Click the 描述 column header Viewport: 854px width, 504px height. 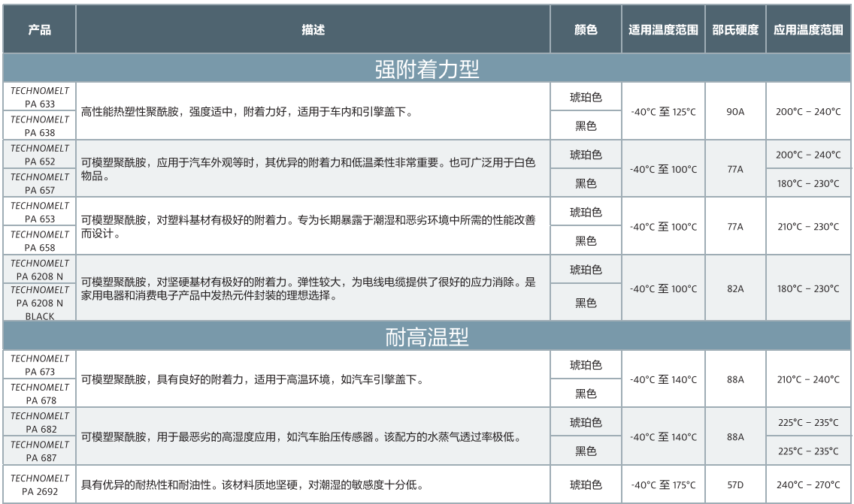tap(313, 29)
